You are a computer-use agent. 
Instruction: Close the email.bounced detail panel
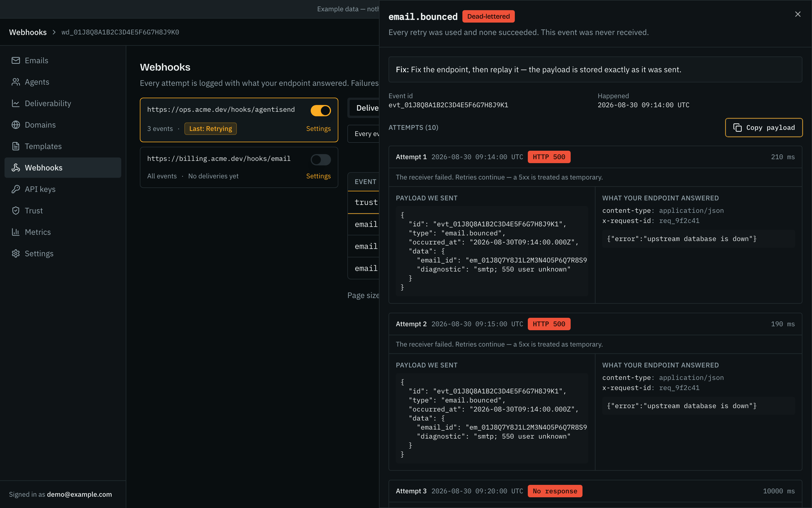(x=798, y=14)
